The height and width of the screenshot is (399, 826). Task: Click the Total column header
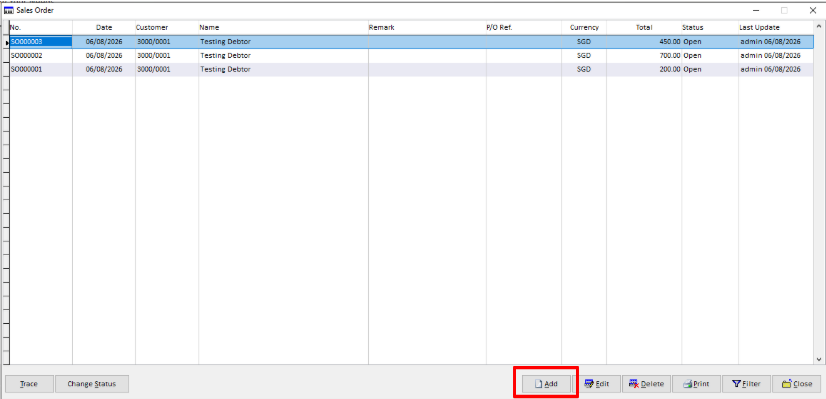(x=644, y=27)
